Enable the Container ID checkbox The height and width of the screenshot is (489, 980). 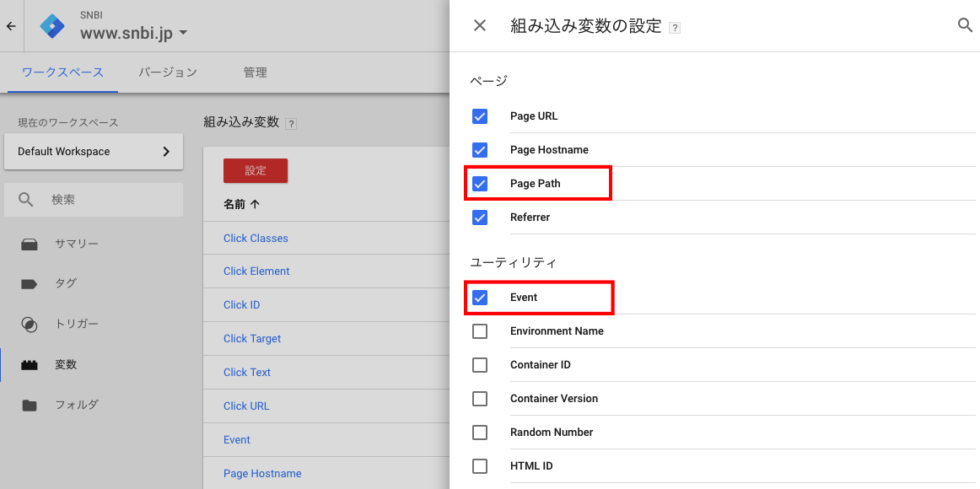tap(480, 365)
